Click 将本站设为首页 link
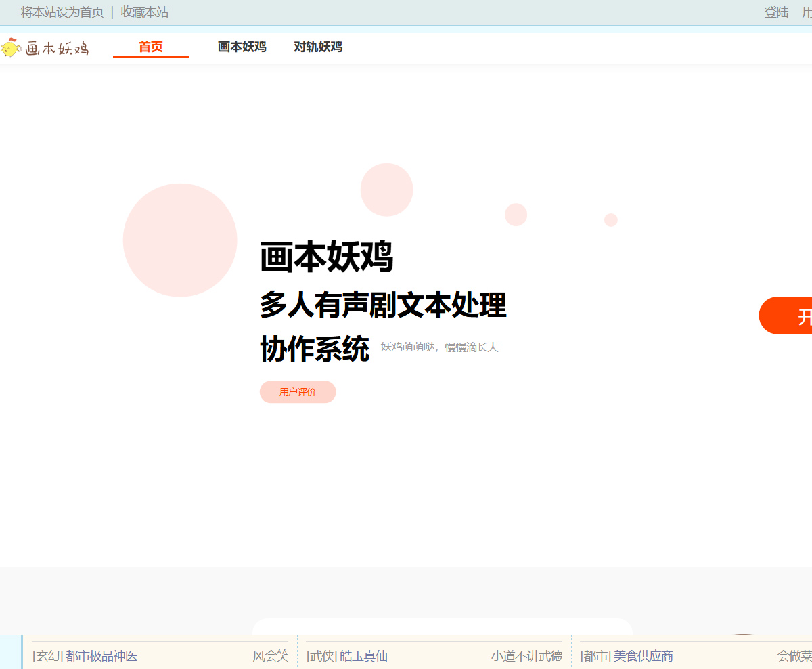The width and height of the screenshot is (812, 669). pos(62,12)
